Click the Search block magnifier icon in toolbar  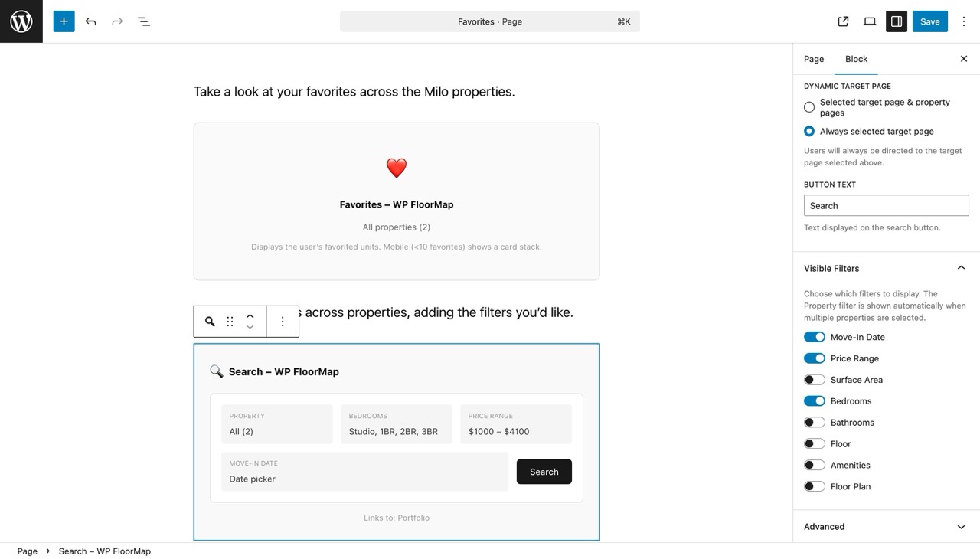[x=209, y=322]
